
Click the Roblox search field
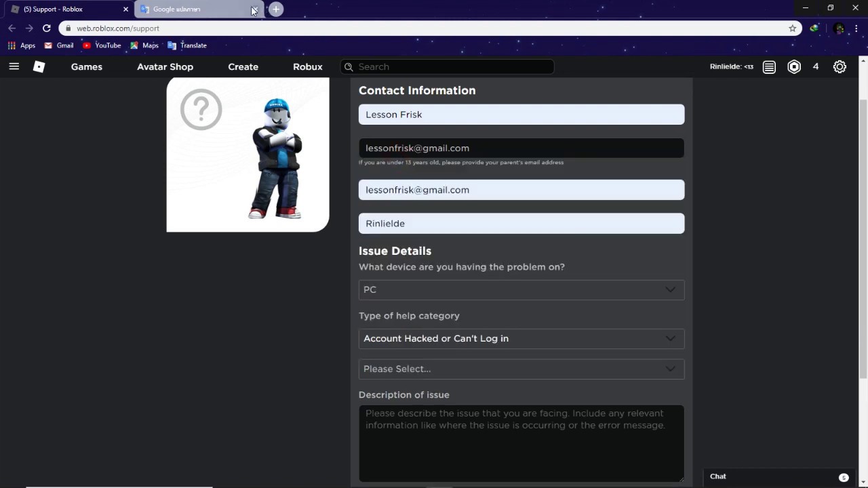pyautogui.click(x=448, y=66)
